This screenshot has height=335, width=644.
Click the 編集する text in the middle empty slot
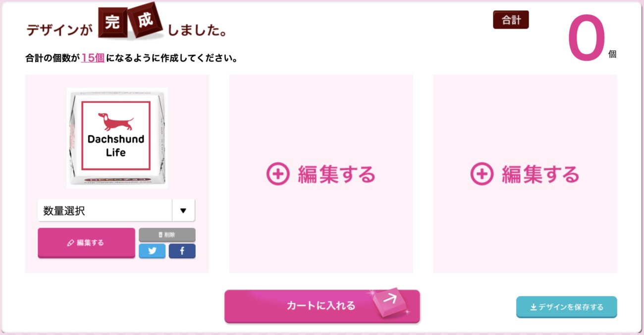(x=336, y=174)
